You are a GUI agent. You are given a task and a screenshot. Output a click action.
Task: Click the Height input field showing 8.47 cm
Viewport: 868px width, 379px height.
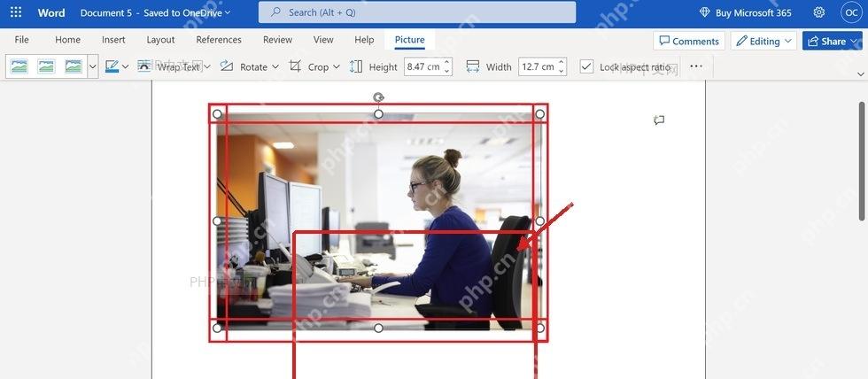click(423, 67)
